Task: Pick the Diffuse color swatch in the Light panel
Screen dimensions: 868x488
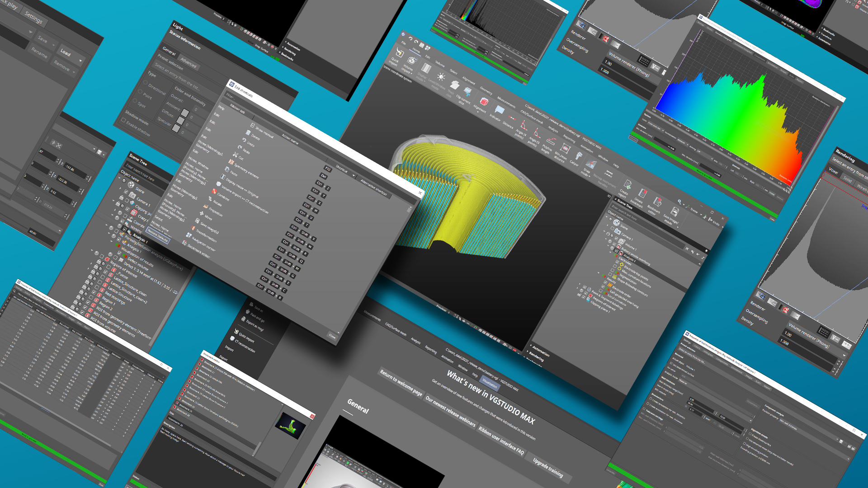Action: click(x=180, y=121)
